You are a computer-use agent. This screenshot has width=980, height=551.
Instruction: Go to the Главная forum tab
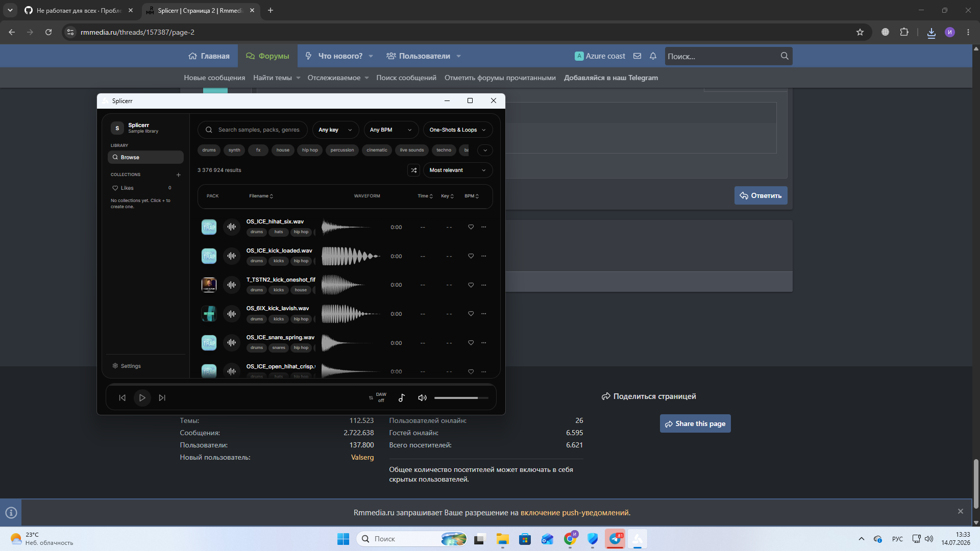tap(209, 56)
